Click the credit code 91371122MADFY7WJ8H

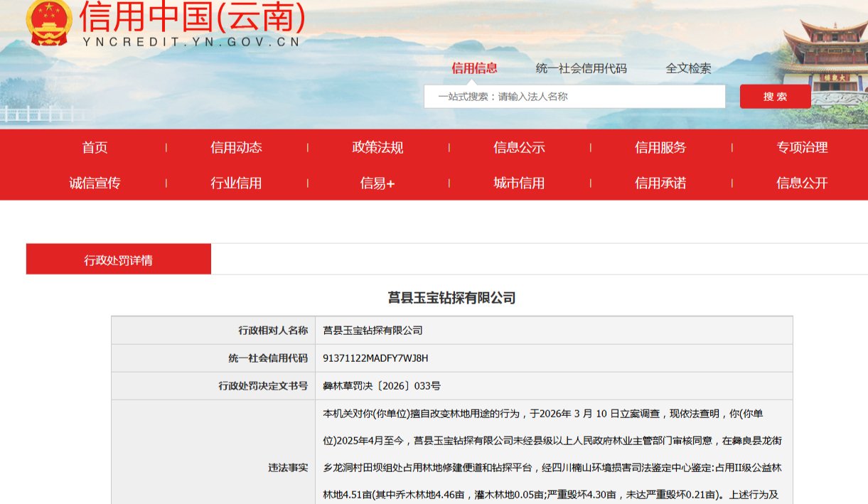pos(376,358)
